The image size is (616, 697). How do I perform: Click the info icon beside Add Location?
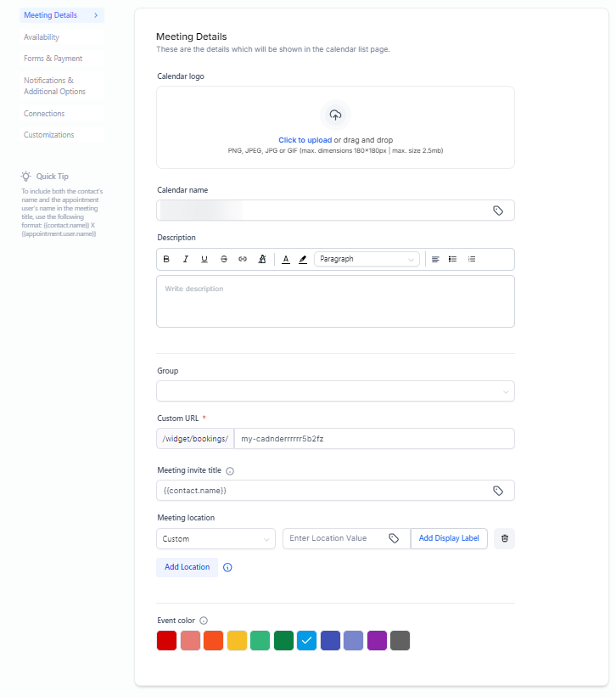point(227,567)
